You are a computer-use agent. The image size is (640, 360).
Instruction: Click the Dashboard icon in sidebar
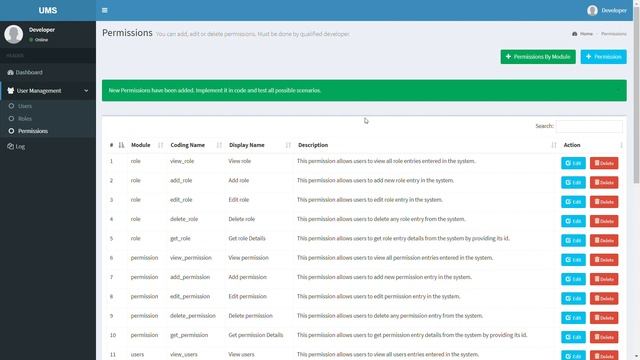pyautogui.click(x=10, y=72)
